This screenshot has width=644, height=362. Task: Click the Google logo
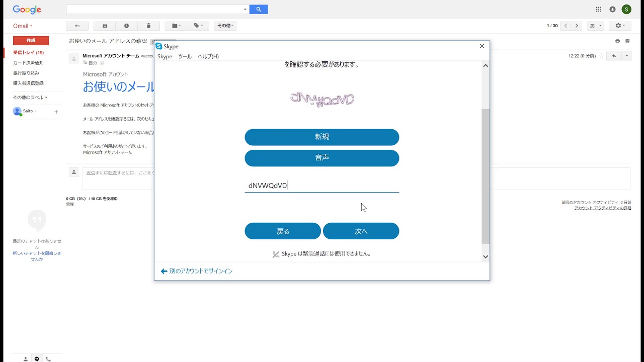tap(27, 10)
